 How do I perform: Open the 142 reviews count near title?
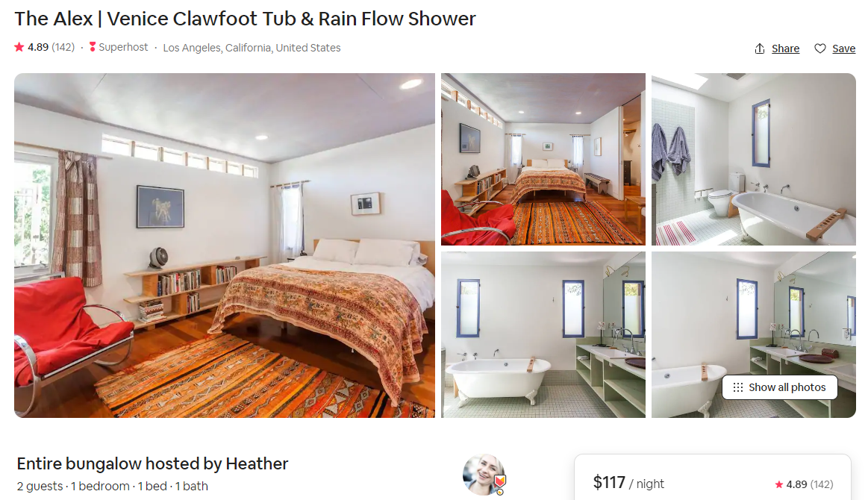click(x=63, y=47)
